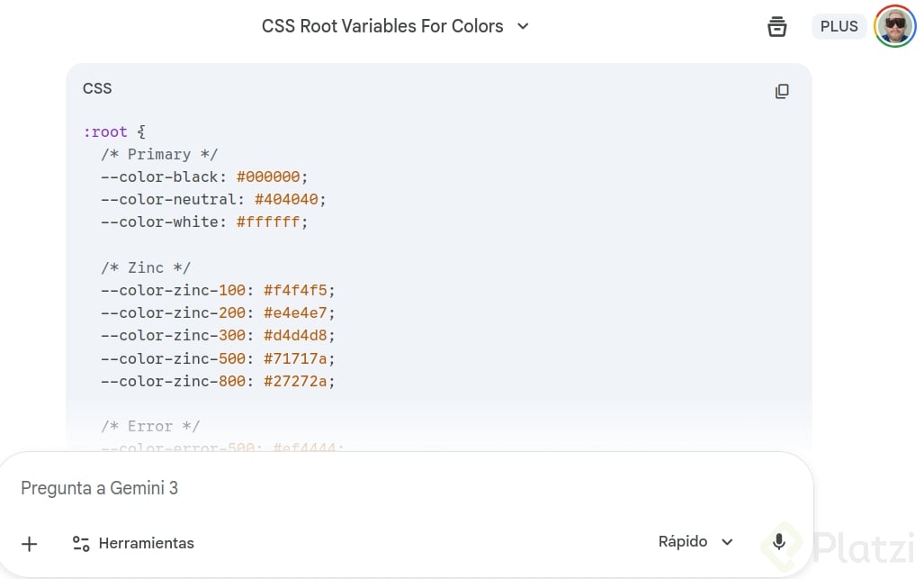Click the --color-neutral variable name
Viewport: 924px width, 579px height.
coord(172,199)
